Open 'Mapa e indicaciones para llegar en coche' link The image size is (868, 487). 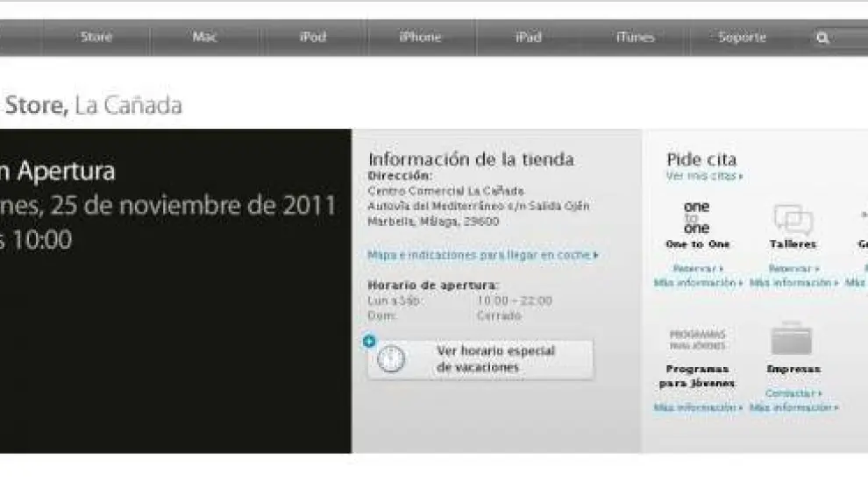483,255
